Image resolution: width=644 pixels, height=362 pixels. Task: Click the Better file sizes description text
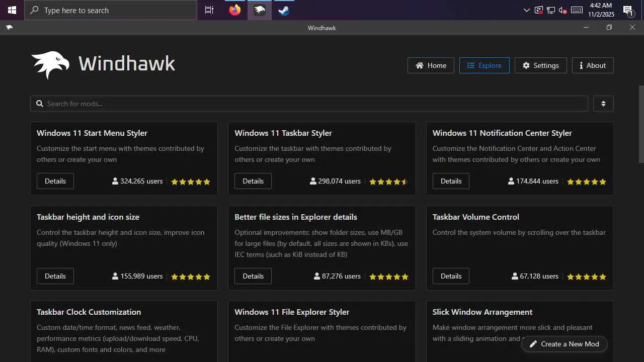coord(321,243)
